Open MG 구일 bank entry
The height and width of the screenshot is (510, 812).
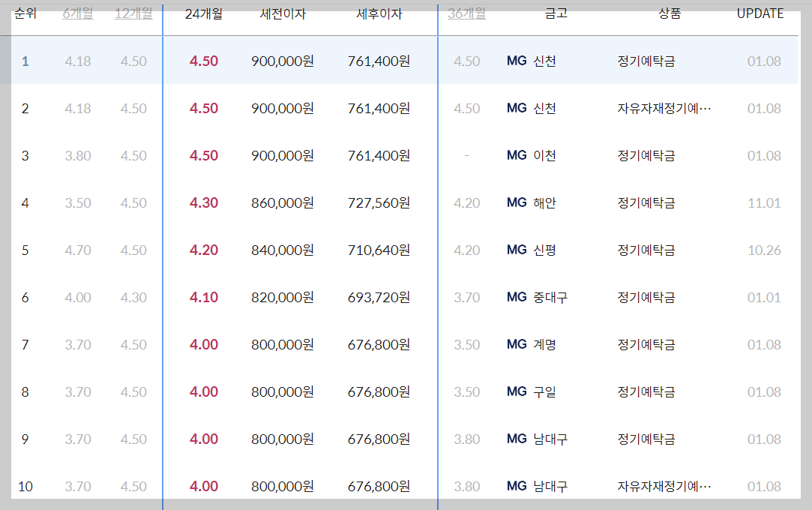pos(532,392)
